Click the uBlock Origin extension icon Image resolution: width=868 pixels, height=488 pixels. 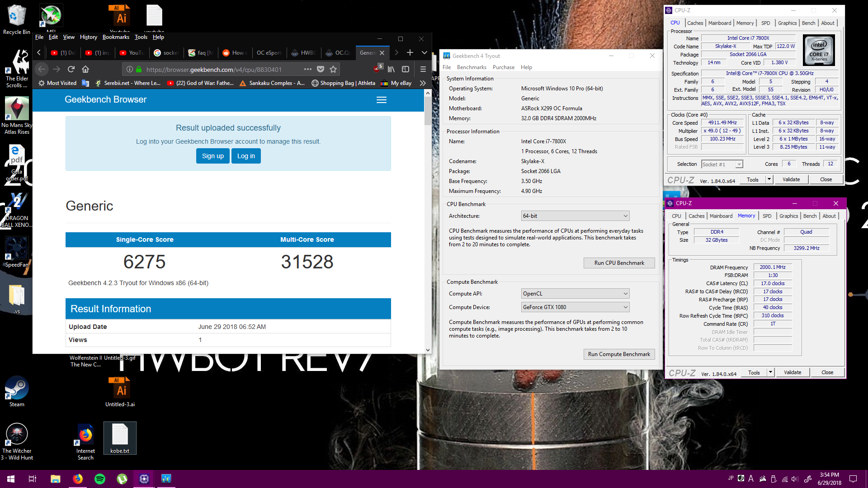pos(377,69)
